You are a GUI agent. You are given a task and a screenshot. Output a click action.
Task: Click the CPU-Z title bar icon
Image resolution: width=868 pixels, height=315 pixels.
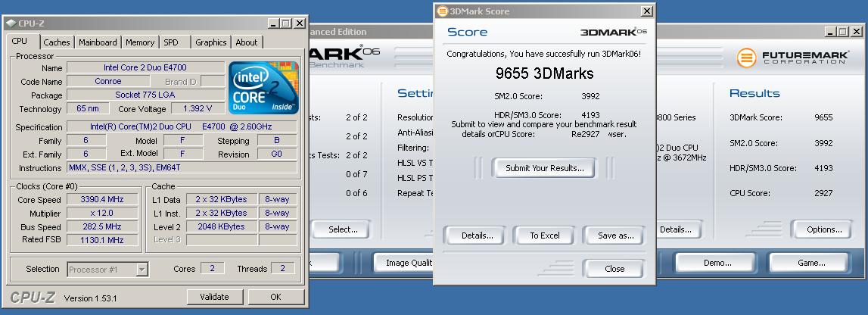tap(11, 23)
